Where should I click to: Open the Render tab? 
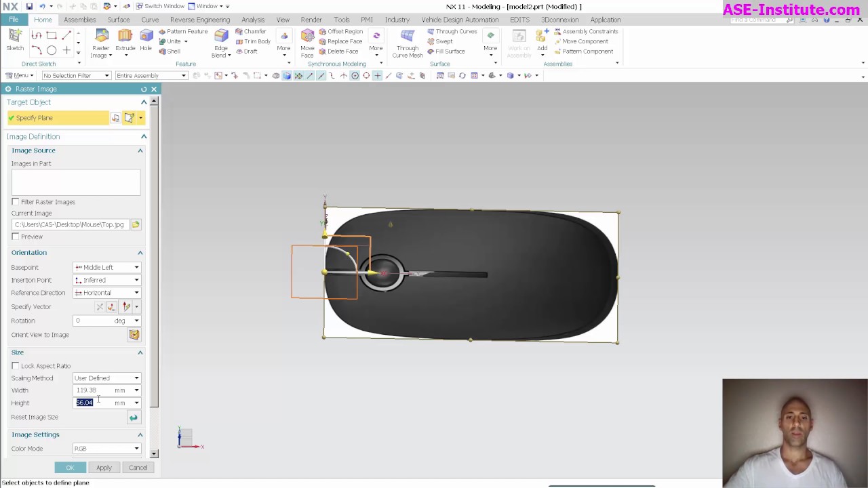(311, 20)
